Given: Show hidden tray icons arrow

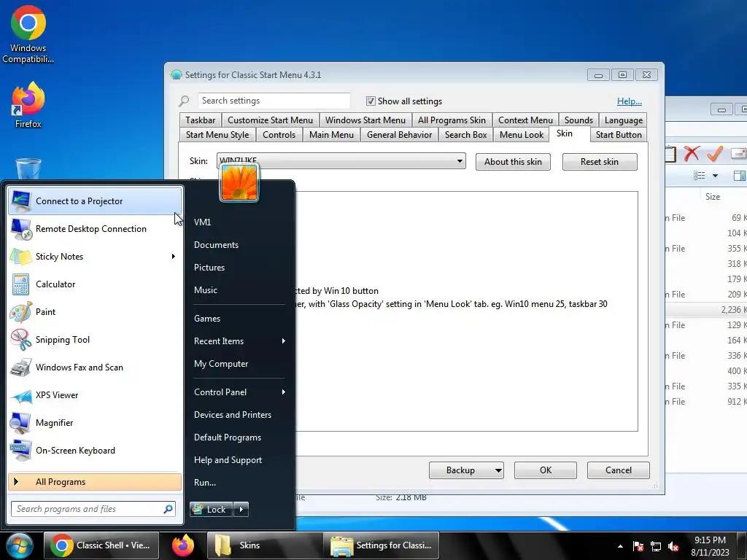Looking at the screenshot, I should (620, 547).
